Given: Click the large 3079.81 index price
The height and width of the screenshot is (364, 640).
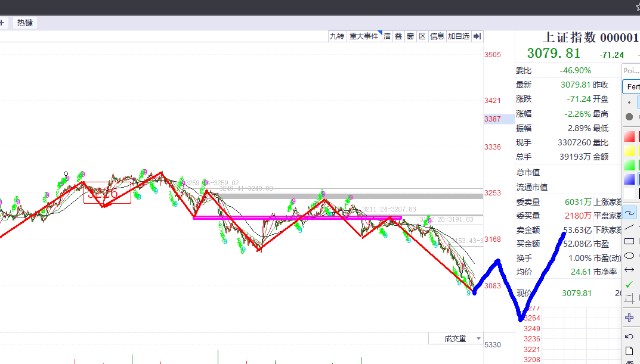Looking at the screenshot, I should (553, 53).
